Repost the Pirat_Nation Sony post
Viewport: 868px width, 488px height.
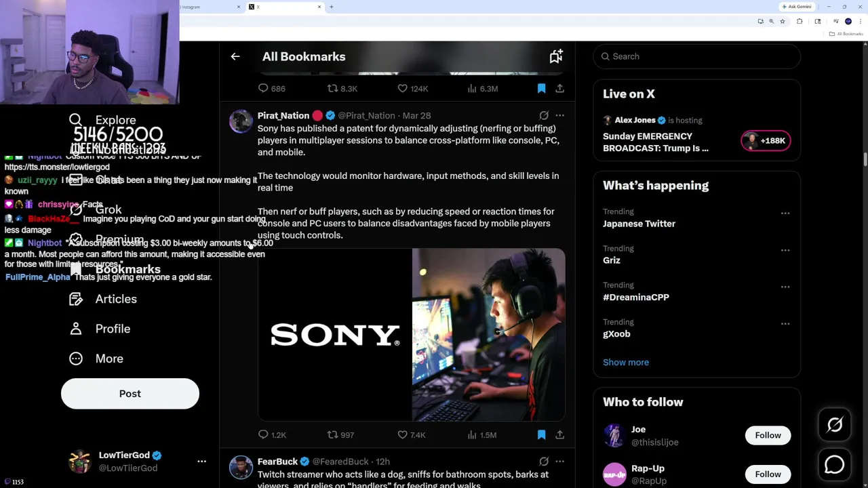pyautogui.click(x=340, y=435)
